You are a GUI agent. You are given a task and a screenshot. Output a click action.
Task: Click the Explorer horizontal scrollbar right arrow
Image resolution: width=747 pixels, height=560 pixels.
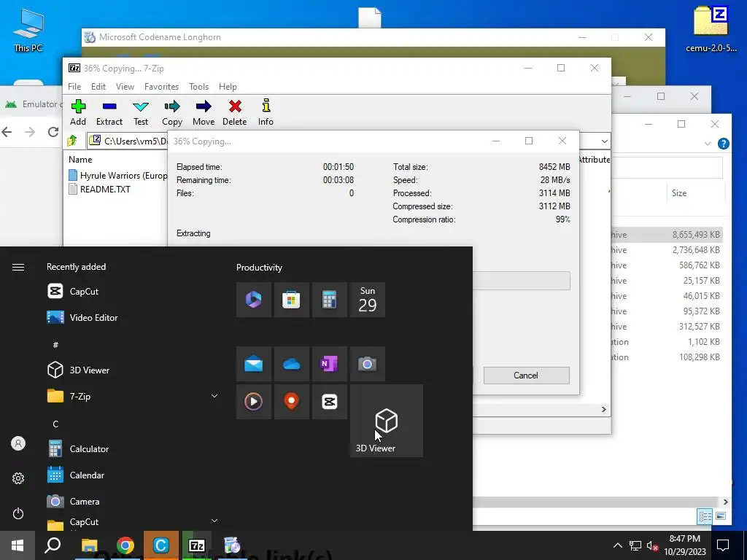coord(725,502)
